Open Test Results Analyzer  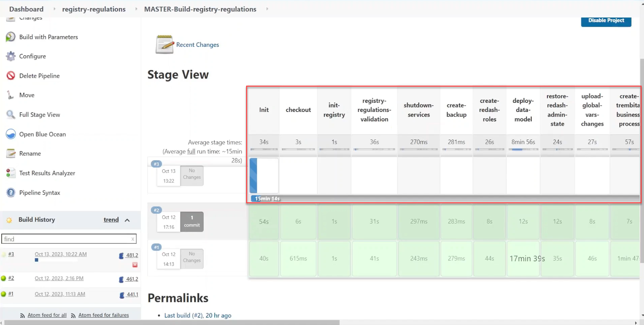pos(47,173)
